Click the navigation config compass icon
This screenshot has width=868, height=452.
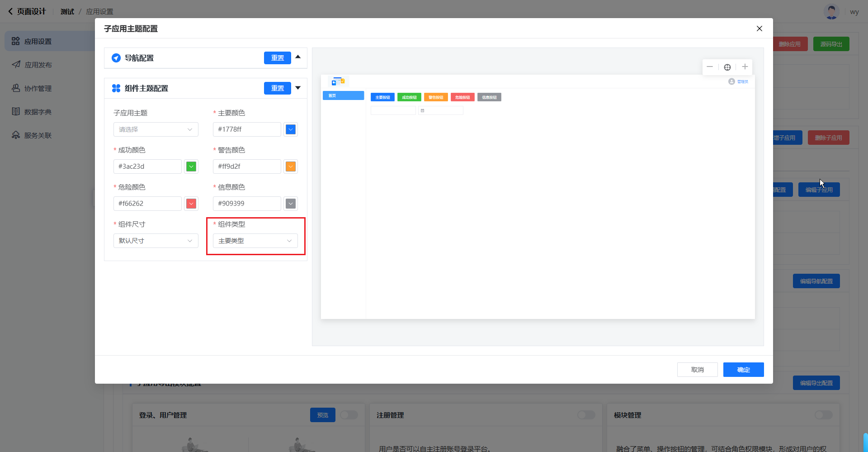116,58
